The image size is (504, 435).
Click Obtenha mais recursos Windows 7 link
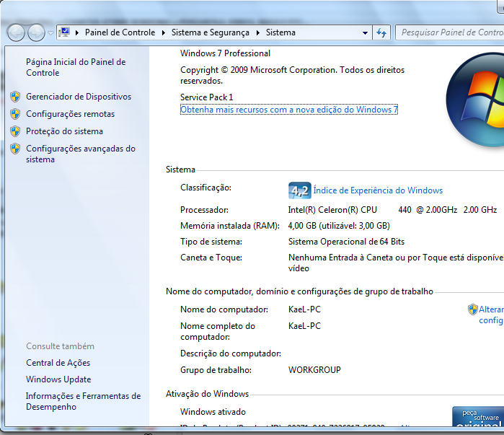(x=288, y=110)
